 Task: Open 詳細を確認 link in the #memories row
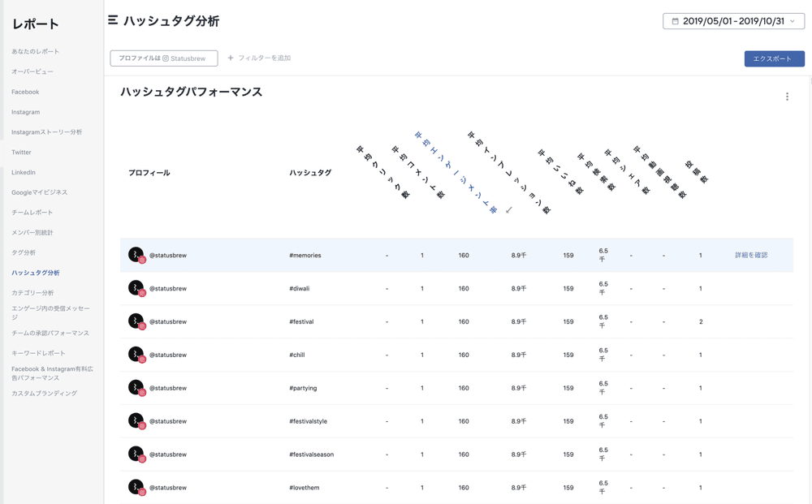751,255
